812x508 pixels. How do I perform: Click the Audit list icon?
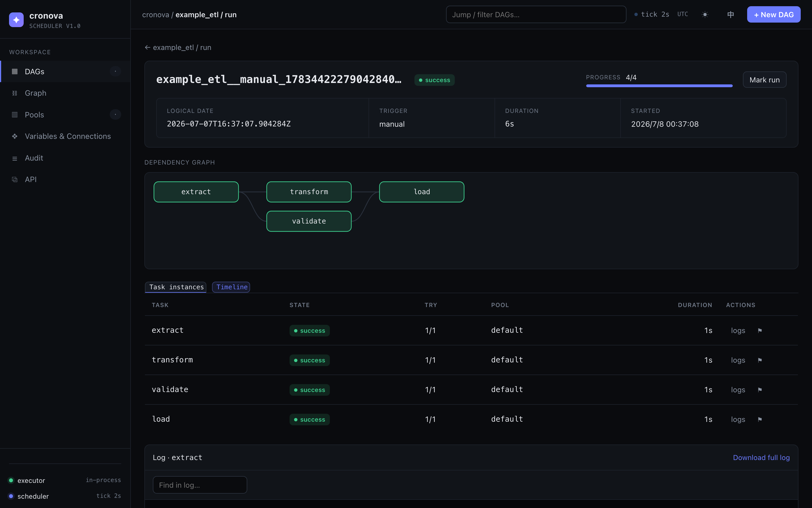(15, 158)
